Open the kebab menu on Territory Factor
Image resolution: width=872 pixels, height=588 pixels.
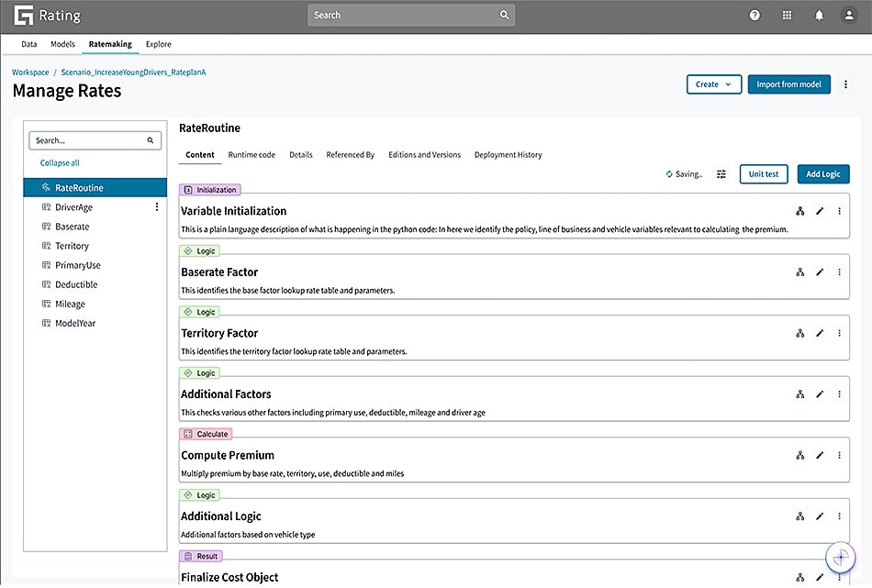coord(839,333)
